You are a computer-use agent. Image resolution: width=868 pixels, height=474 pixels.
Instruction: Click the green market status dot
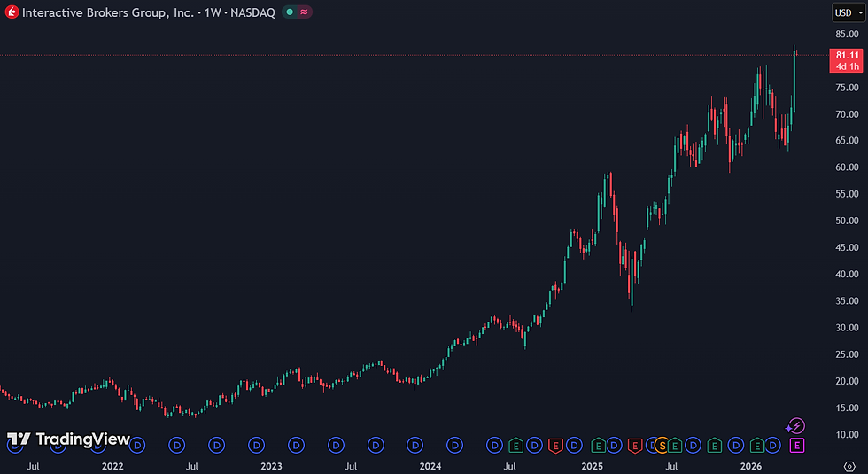point(291,12)
